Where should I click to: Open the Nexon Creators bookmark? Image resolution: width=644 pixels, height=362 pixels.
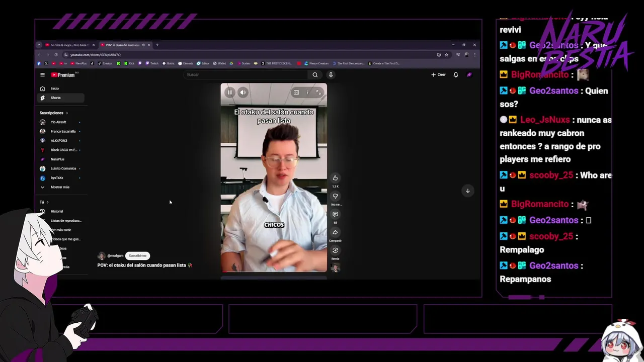coord(316,63)
